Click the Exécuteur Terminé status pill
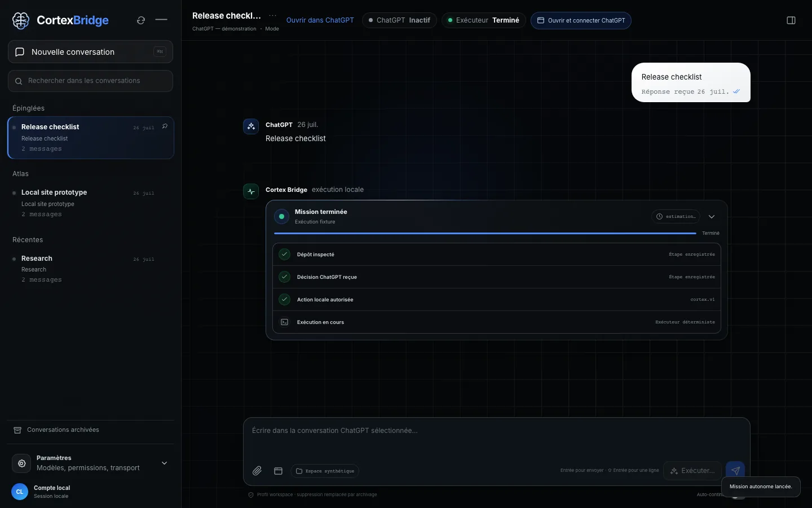This screenshot has height=508, width=812. [484, 20]
